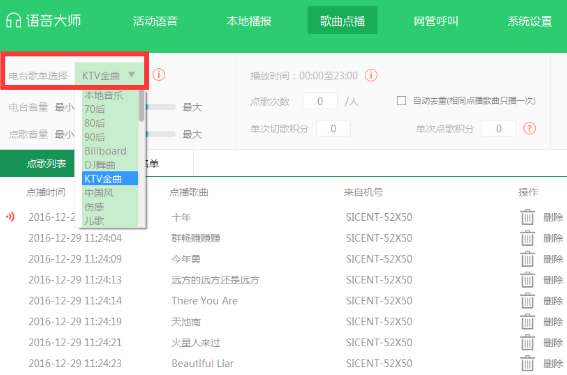Screen dimensions: 567x375
Task: Open the 网管呼叫 tab
Action: point(436,21)
